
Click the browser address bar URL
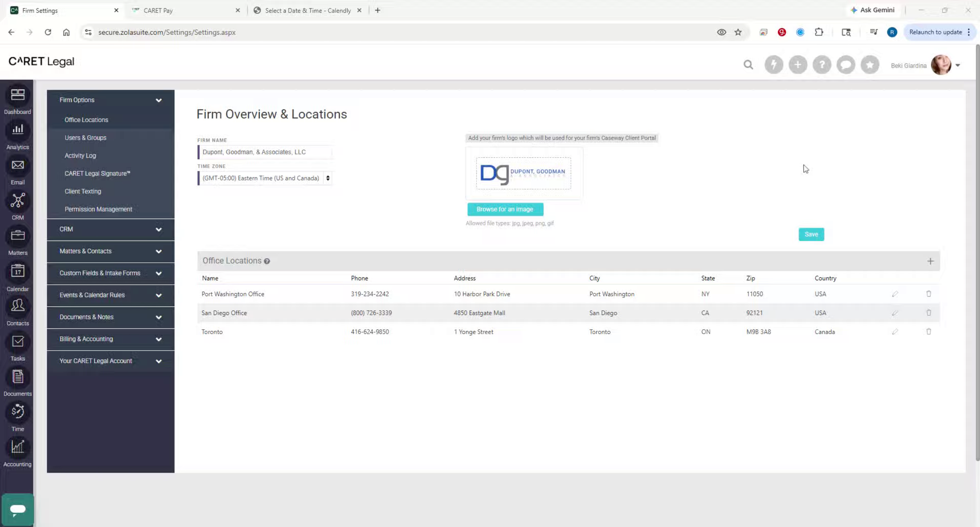tap(167, 32)
